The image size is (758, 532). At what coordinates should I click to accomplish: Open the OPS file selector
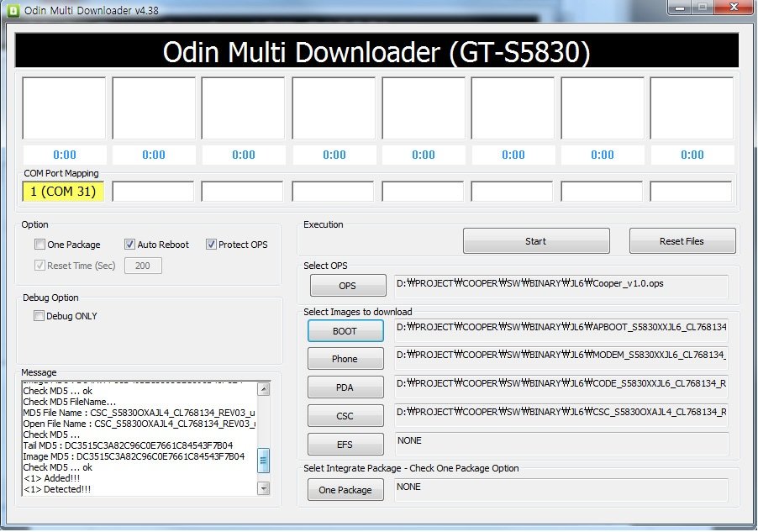tap(347, 286)
